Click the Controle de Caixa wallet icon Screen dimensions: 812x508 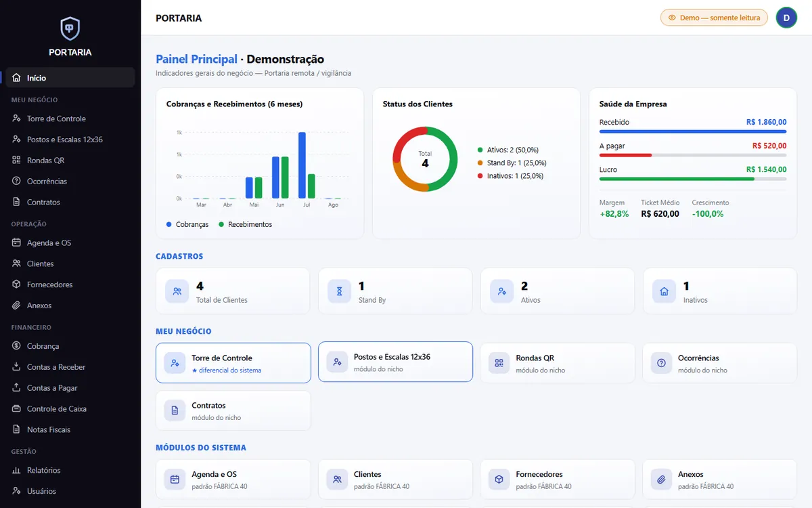[x=17, y=409]
